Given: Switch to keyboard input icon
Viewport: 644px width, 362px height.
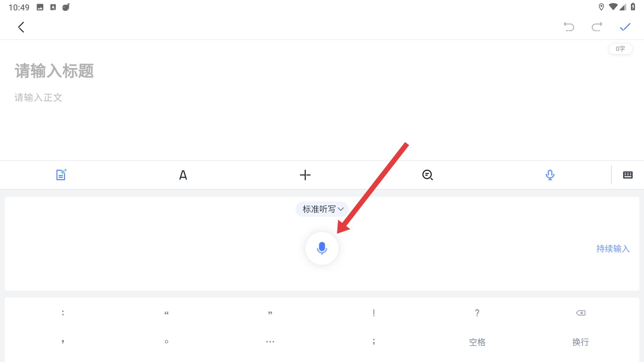Looking at the screenshot, I should pyautogui.click(x=628, y=175).
